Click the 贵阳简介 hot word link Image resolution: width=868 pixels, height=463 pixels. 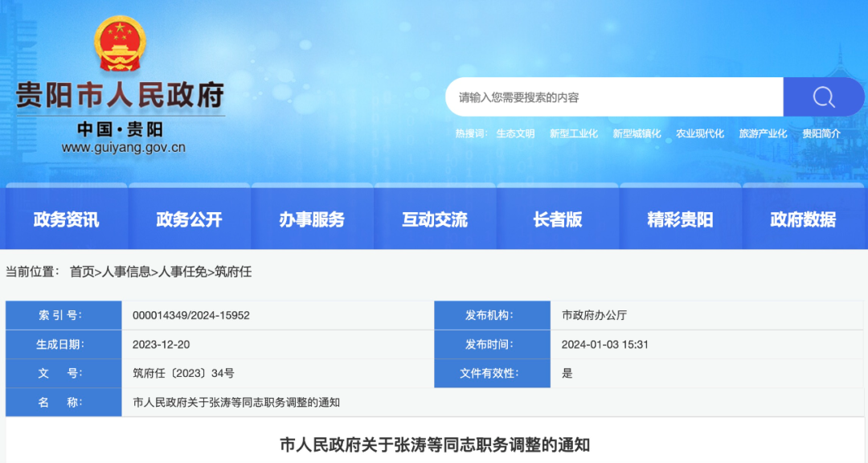point(821,134)
